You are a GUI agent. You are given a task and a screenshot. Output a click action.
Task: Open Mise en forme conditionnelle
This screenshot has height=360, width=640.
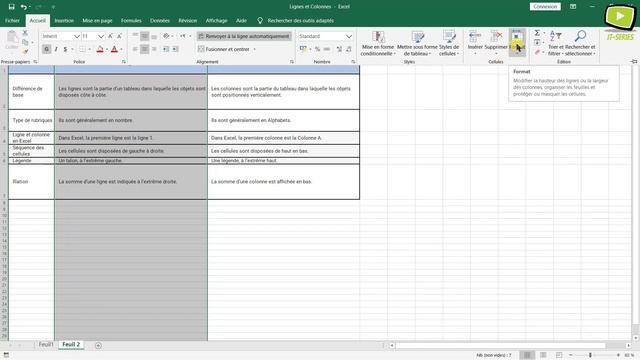point(378,43)
